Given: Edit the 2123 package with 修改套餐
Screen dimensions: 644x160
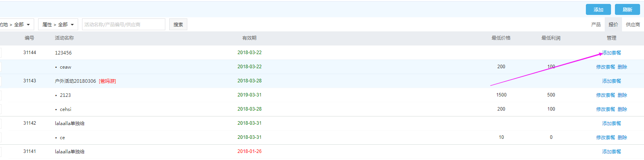Looking at the screenshot, I should (x=606, y=95).
